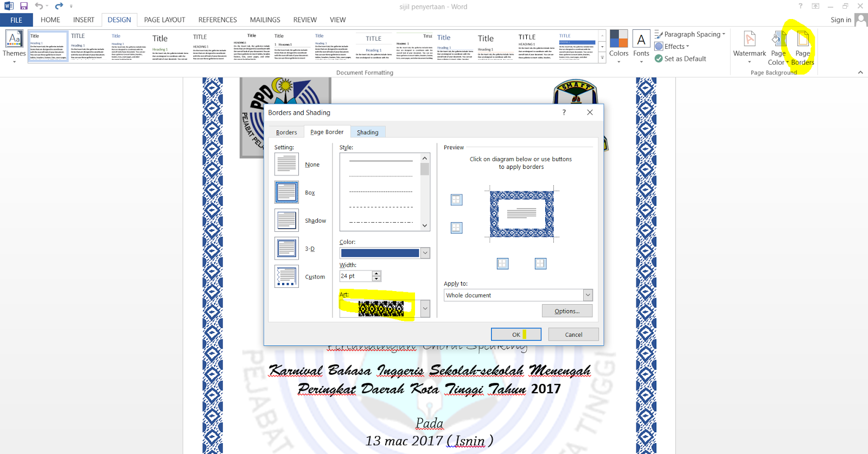The width and height of the screenshot is (868, 454).
Task: Click the Options button
Action: (567, 311)
